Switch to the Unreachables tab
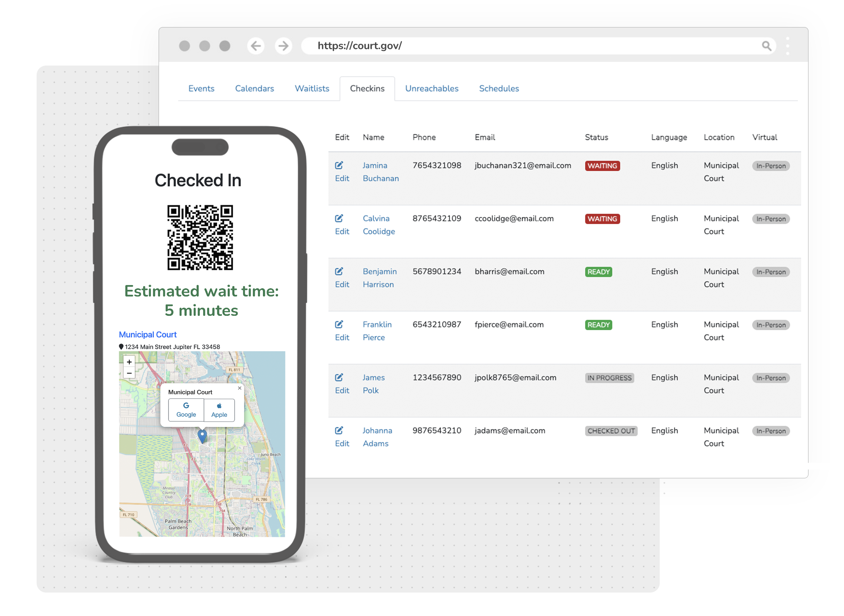 tap(432, 88)
